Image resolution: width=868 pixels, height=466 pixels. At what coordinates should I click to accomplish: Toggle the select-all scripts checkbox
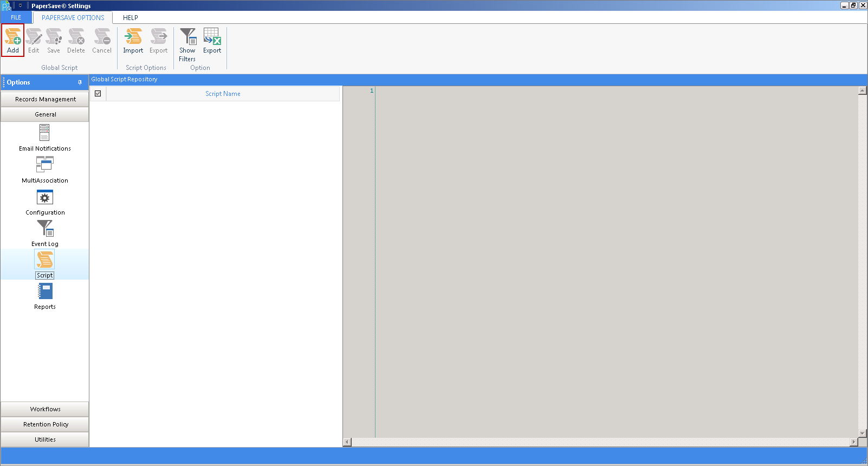point(98,93)
